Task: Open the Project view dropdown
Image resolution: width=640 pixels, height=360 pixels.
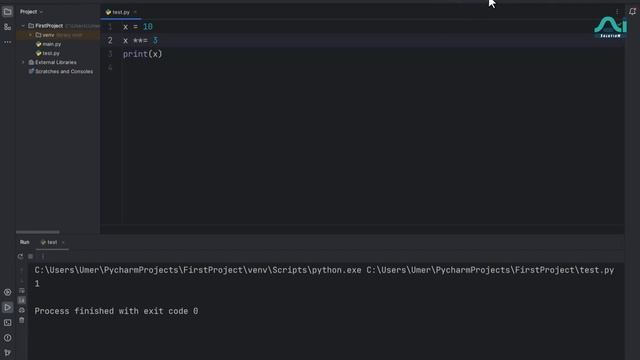Action: coord(31,12)
